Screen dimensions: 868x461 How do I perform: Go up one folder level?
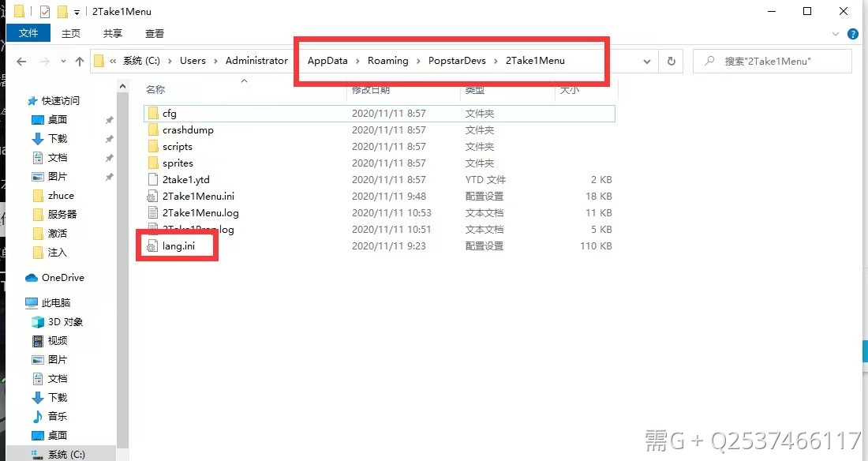click(79, 62)
